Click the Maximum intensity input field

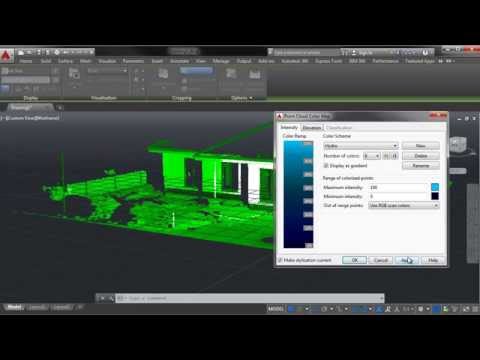coord(398,187)
